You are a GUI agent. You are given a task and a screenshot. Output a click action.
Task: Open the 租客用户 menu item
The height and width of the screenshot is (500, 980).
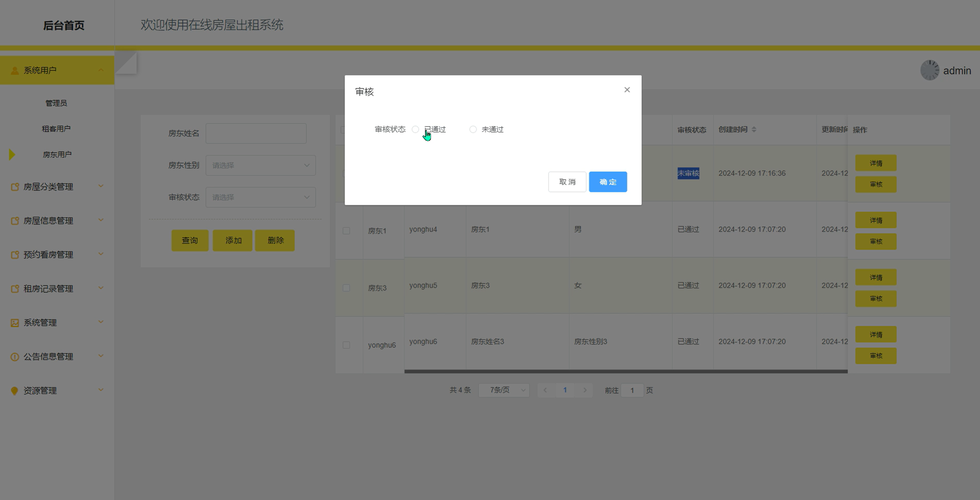(56, 129)
